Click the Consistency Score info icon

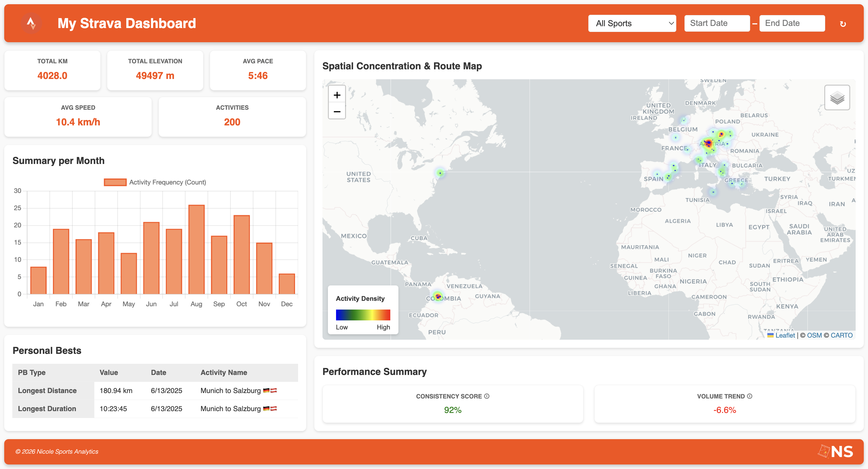pos(487,396)
